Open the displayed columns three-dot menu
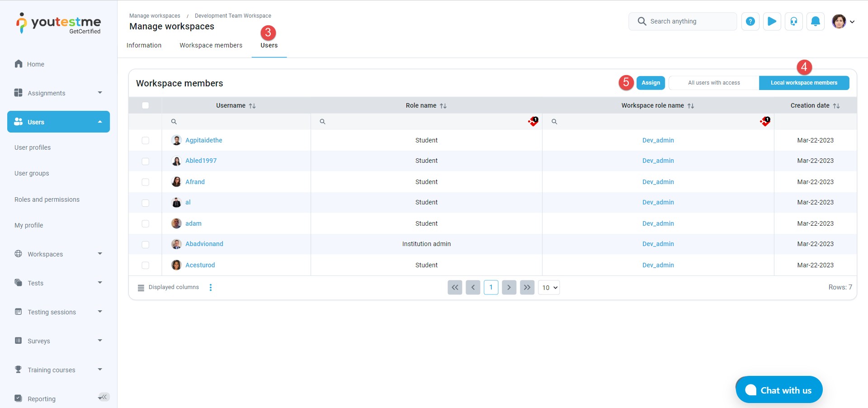 (211, 287)
